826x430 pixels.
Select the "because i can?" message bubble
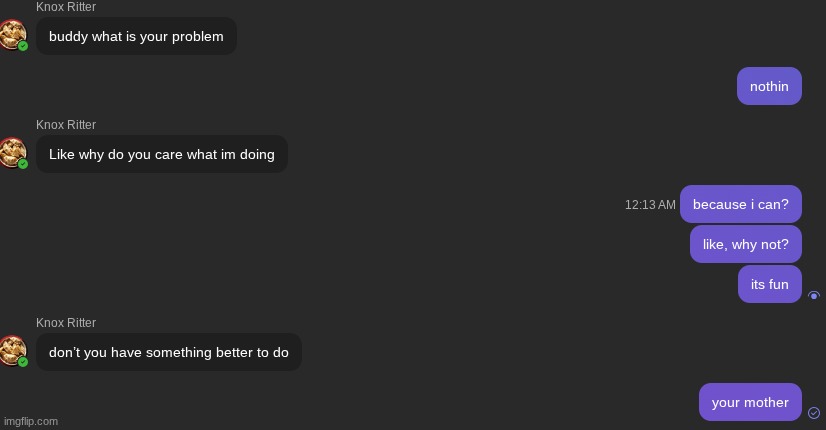(740, 204)
